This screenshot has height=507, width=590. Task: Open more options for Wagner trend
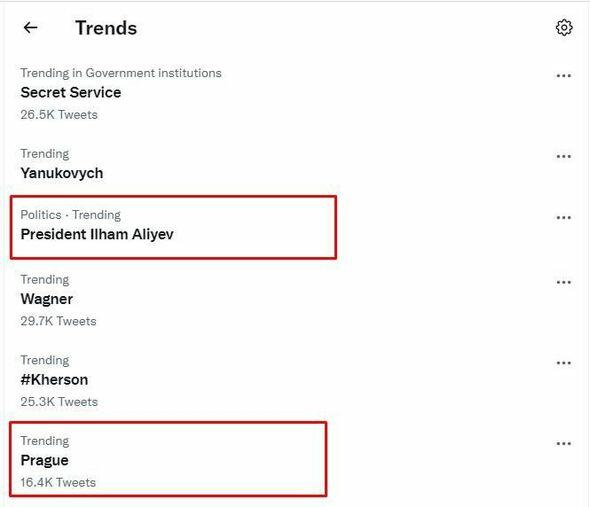(x=563, y=283)
